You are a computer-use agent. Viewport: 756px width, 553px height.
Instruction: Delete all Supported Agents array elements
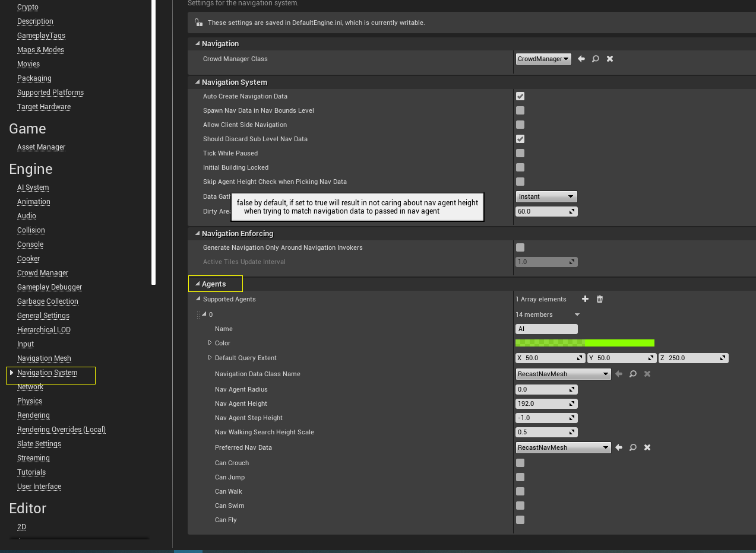coord(599,299)
